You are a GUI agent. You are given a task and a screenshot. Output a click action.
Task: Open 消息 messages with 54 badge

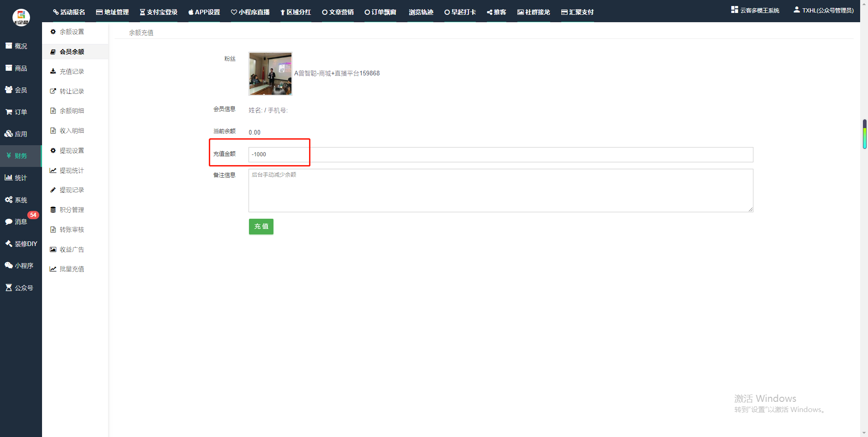pyautogui.click(x=21, y=222)
